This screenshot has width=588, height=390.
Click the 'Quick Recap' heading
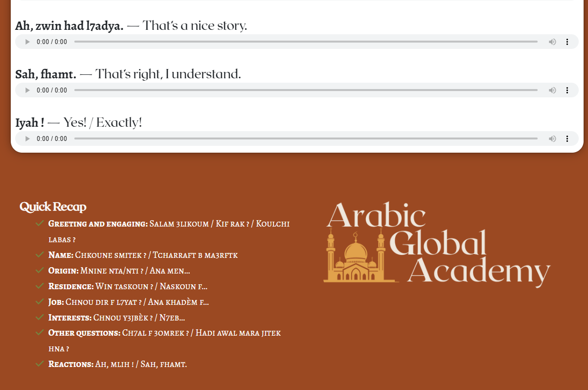[x=53, y=207]
